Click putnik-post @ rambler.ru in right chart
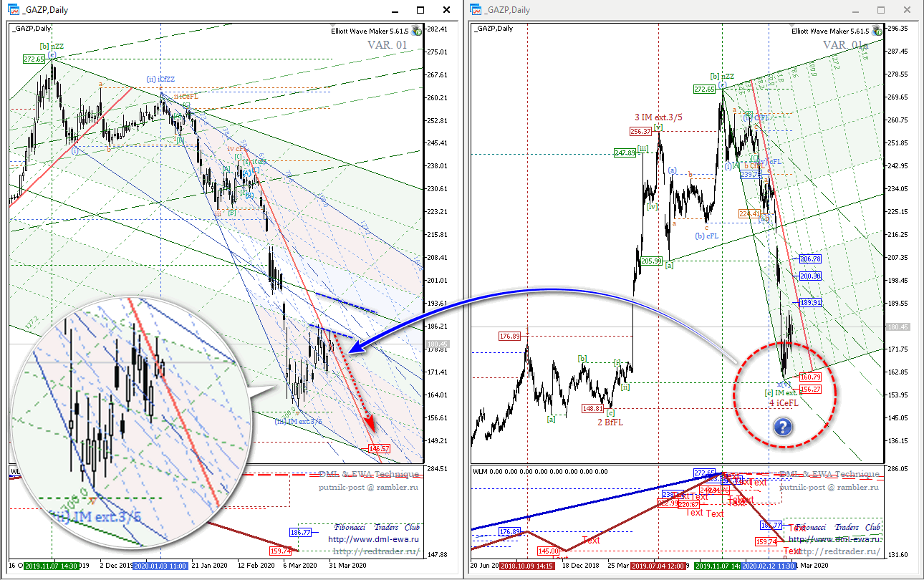Image resolution: width=924 pixels, height=580 pixels. pos(829,487)
